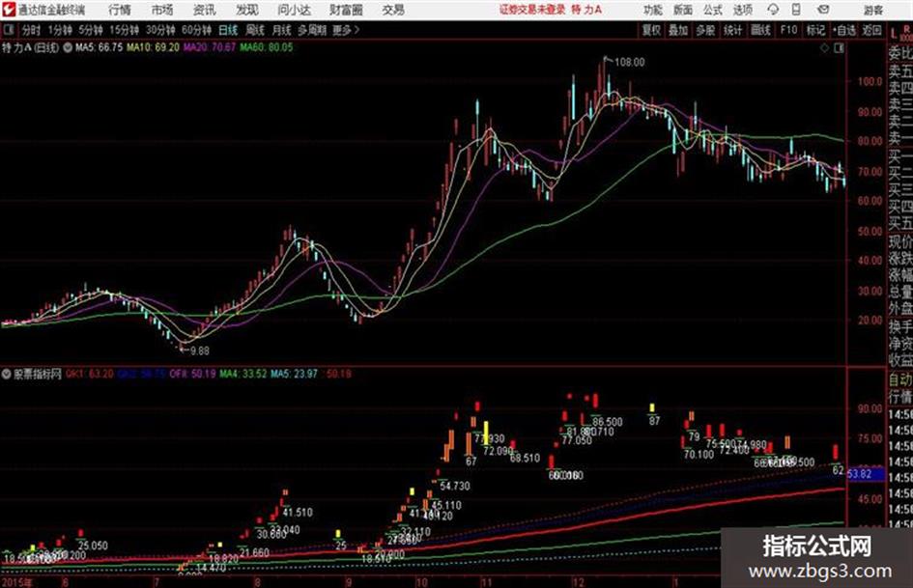Open the 功能 menu
The height and width of the screenshot is (588, 913).
click(653, 10)
